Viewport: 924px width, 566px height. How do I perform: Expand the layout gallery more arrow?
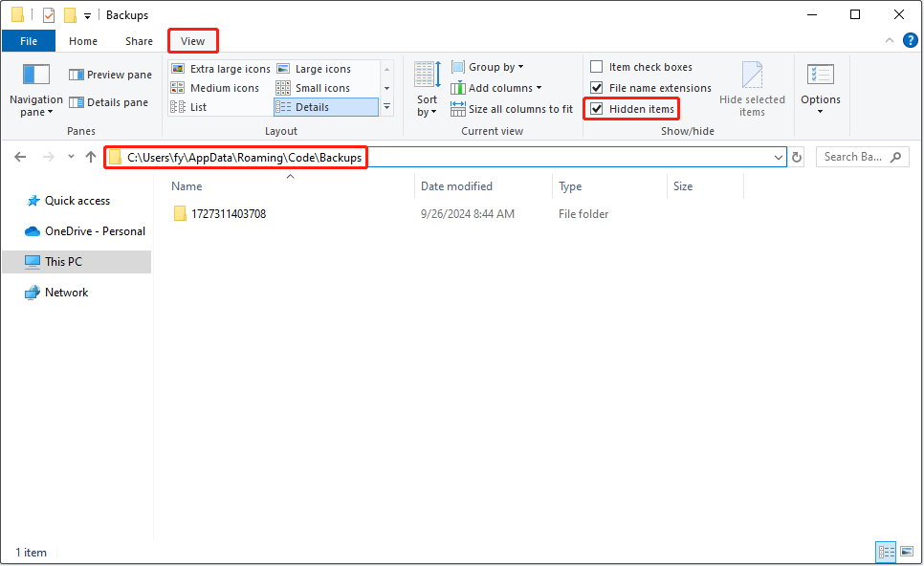(387, 107)
